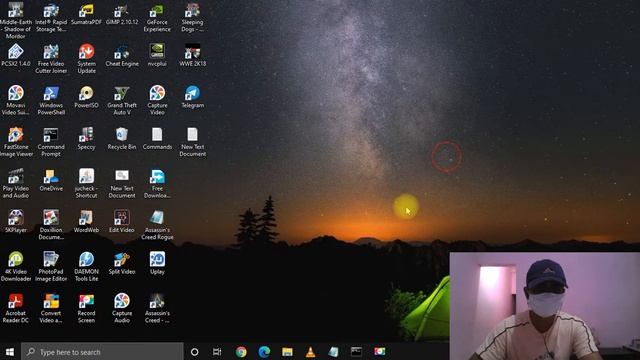Open WWE 2K18 game shortcut
The image size is (640, 360).
[192, 56]
